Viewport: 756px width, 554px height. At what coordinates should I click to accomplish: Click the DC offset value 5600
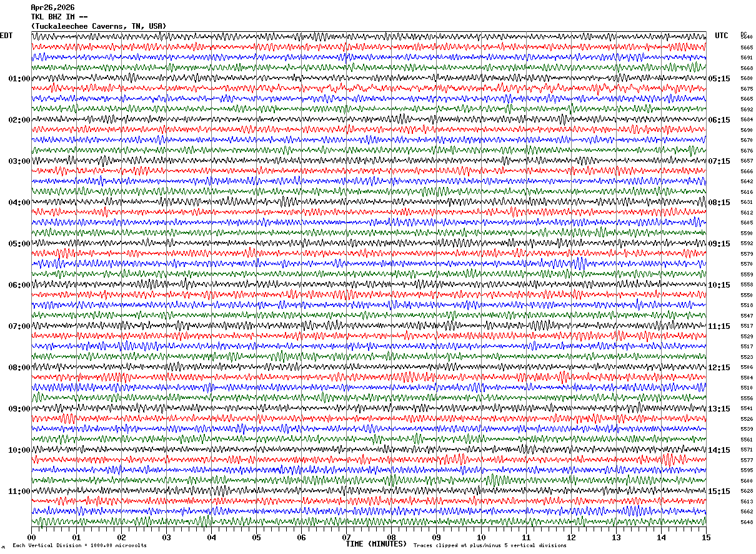[x=747, y=481]
